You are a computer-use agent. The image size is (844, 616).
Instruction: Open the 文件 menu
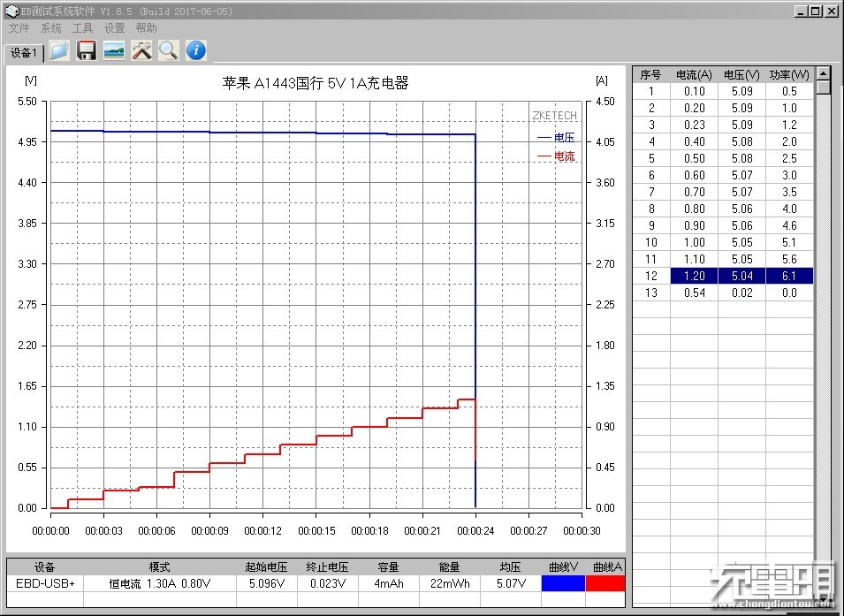pos(19,28)
